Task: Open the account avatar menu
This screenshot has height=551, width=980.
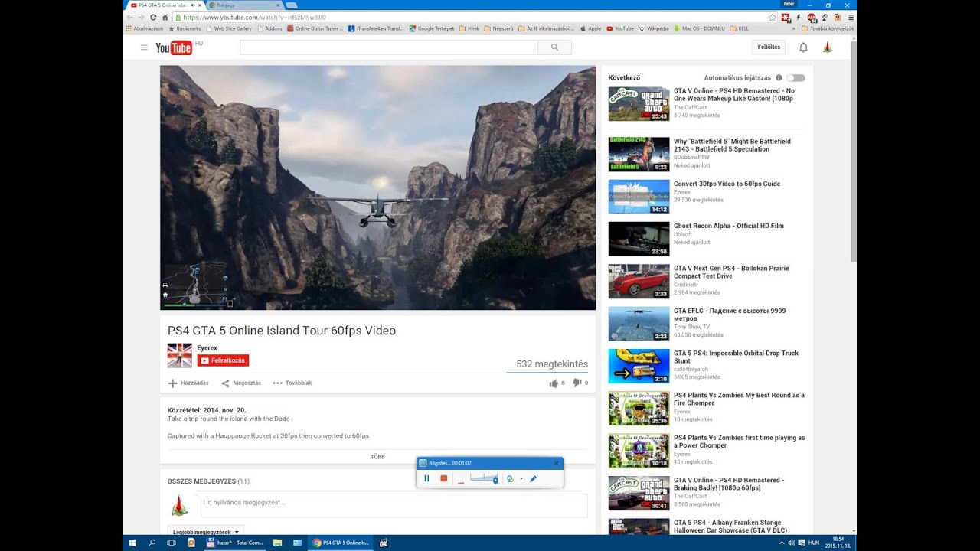Action: [828, 47]
